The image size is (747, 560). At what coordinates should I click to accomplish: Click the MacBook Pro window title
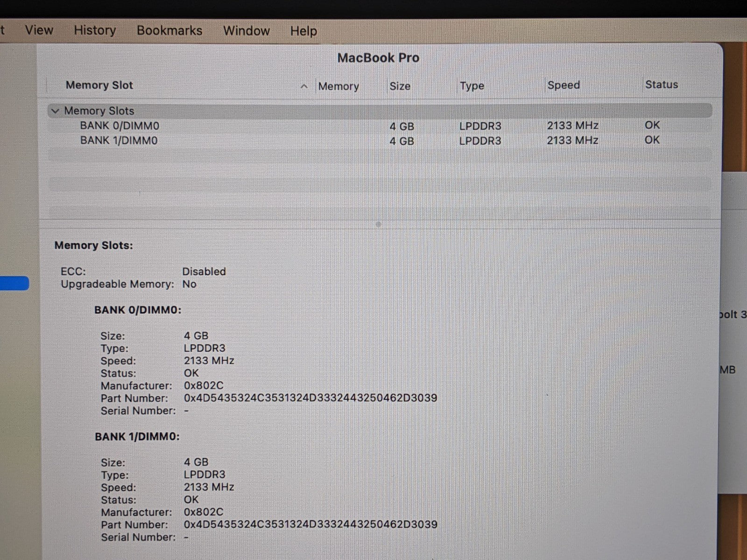[378, 58]
